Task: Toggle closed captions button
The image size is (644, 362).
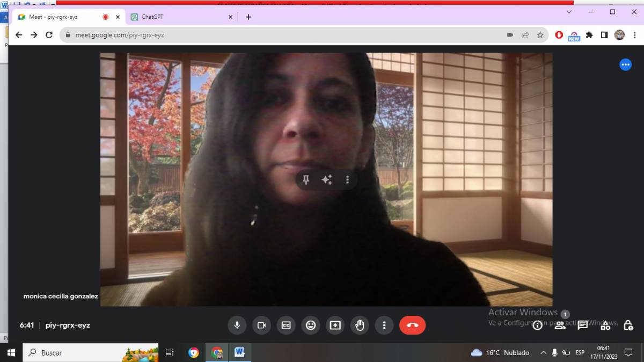Action: pyautogui.click(x=286, y=325)
